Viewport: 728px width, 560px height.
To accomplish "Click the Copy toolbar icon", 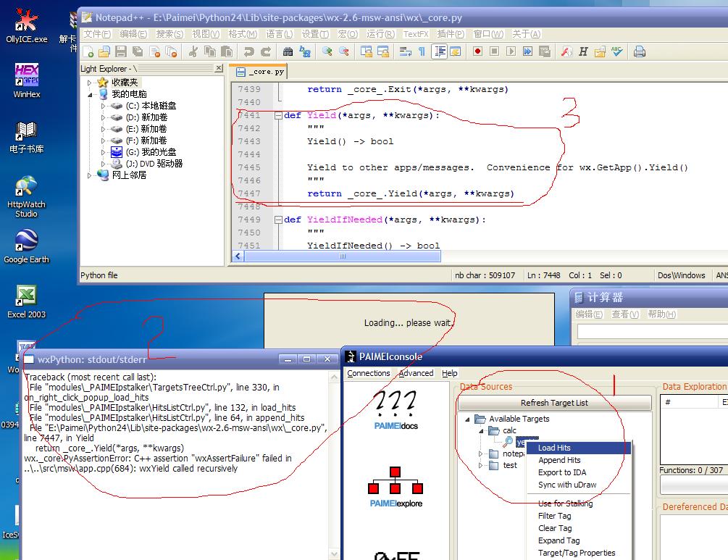I will pyautogui.click(x=210, y=51).
